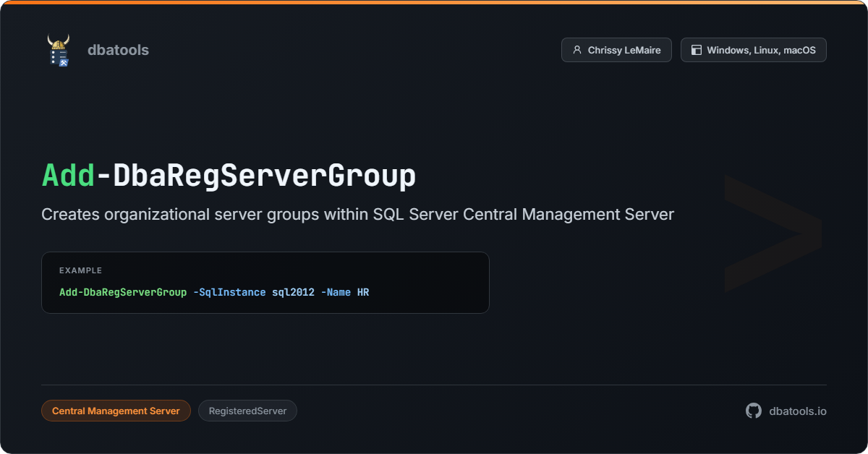The width and height of the screenshot is (868, 454).
Task: Click the HR value in example code
Action: click(x=363, y=292)
